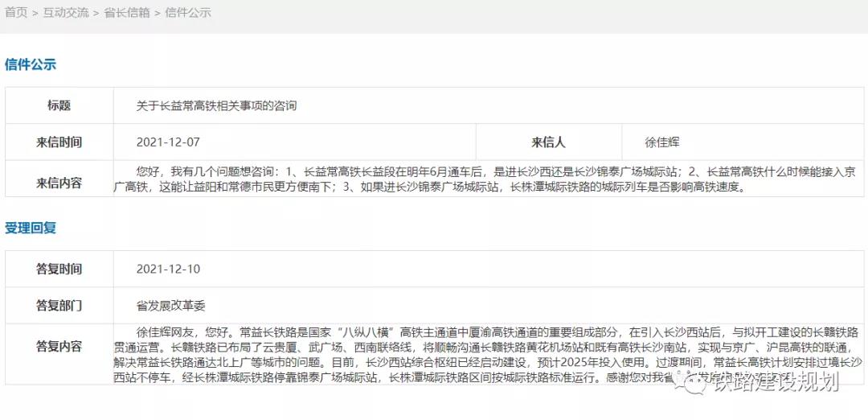The image size is (868, 420).
Task: Click the 答复时间 label cell
Action: [x=59, y=270]
